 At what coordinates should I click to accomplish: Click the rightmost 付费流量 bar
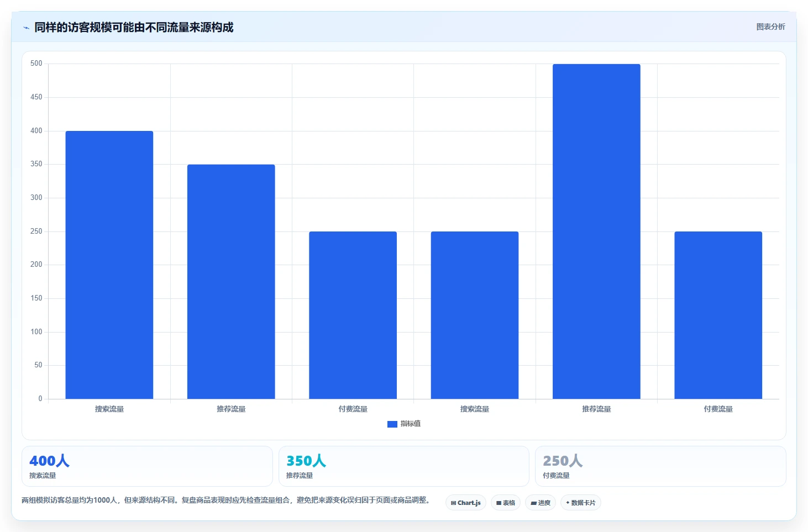718,315
